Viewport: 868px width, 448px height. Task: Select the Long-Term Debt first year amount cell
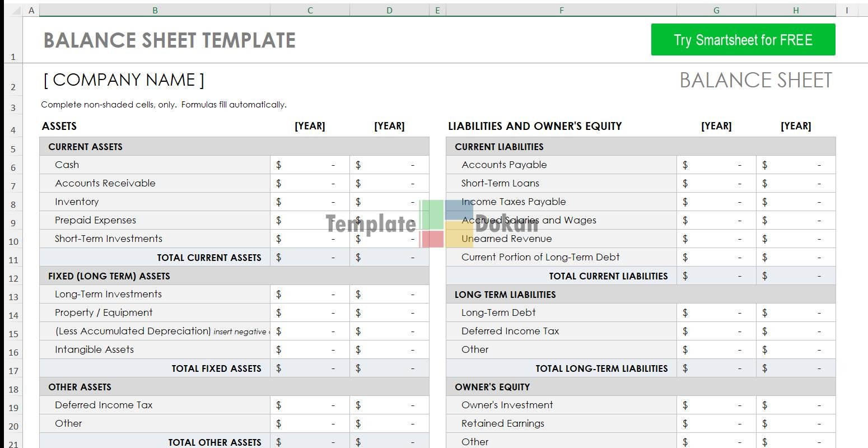click(716, 312)
